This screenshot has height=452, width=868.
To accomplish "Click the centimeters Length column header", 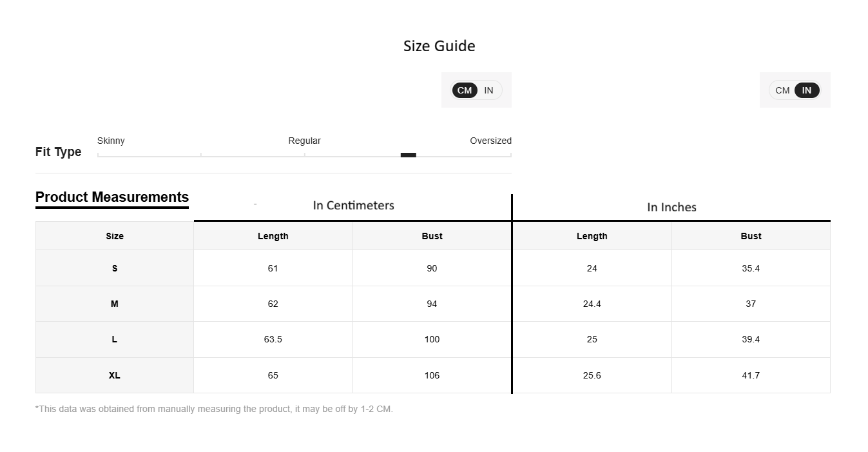I will (273, 236).
